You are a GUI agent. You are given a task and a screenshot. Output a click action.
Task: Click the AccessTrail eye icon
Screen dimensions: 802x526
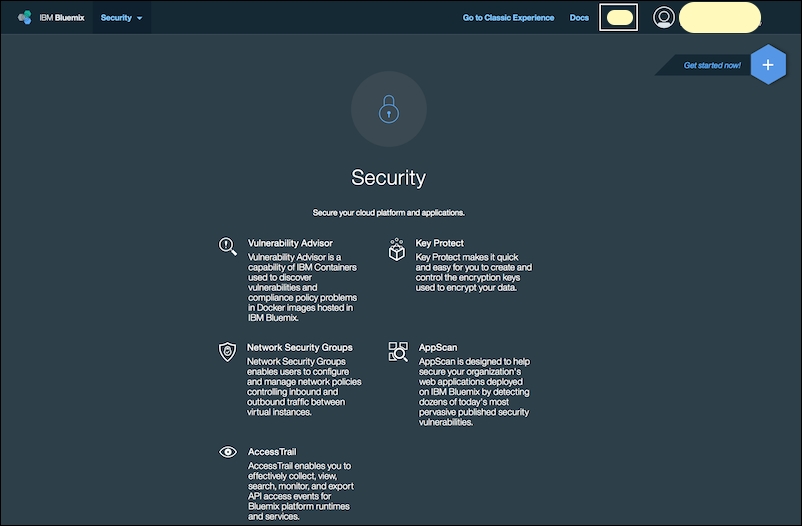228,452
